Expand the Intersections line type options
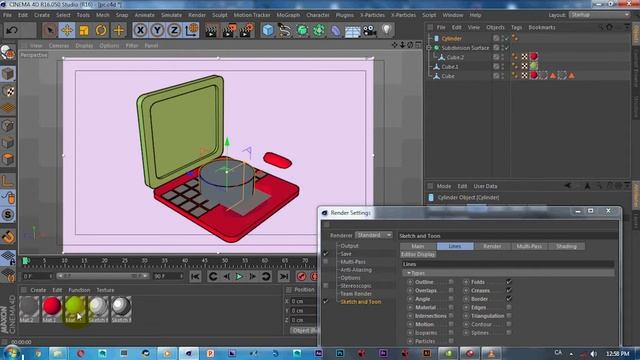The height and width of the screenshot is (360, 640). [x=410, y=316]
